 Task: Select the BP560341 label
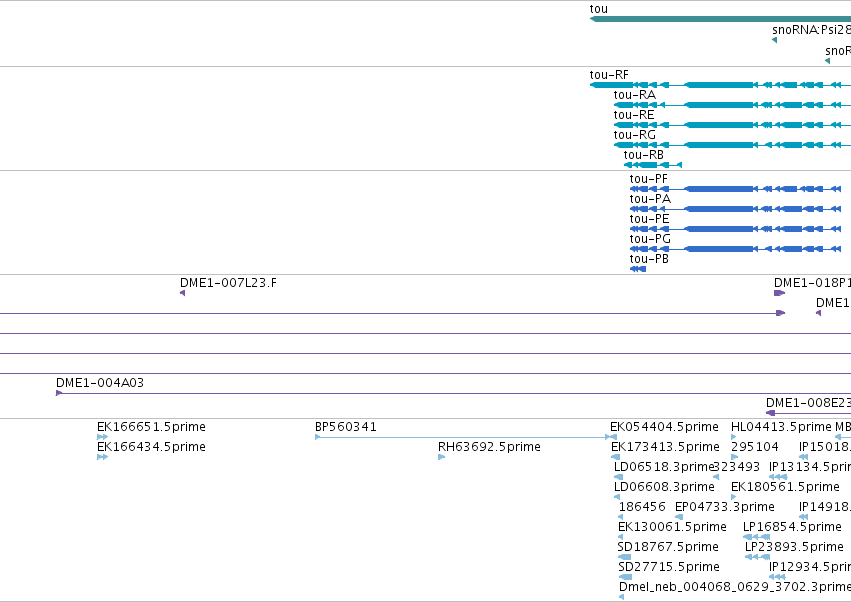(346, 427)
